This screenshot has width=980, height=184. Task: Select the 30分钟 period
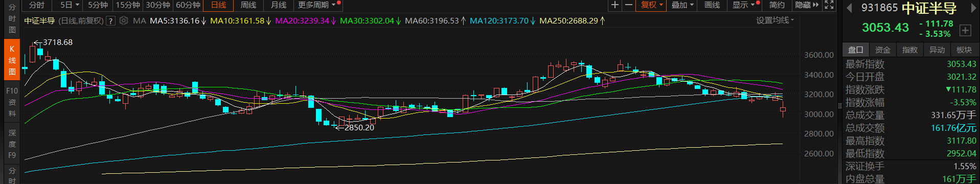[157, 5]
